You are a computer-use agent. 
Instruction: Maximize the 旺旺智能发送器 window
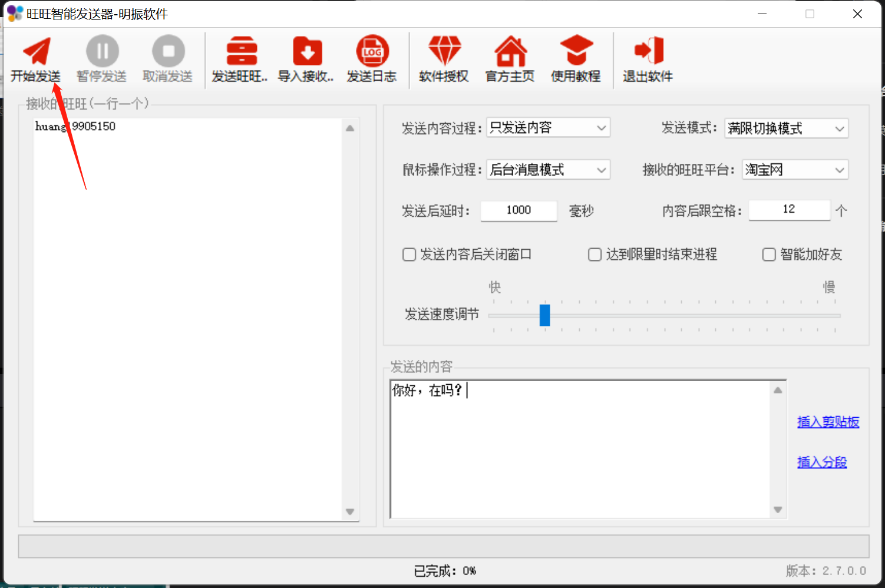(810, 14)
